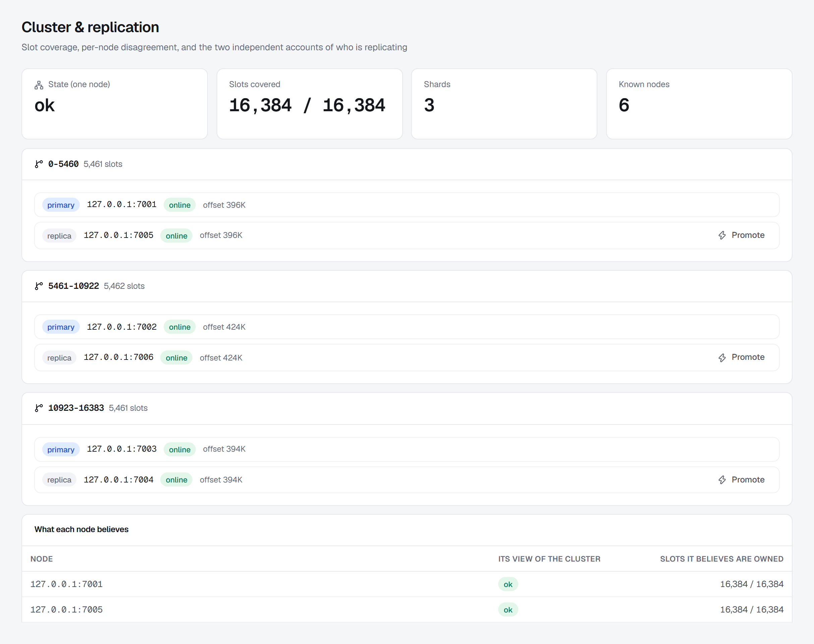Click the primary badge of node 7001
This screenshot has width=814, height=644.
[x=61, y=205]
